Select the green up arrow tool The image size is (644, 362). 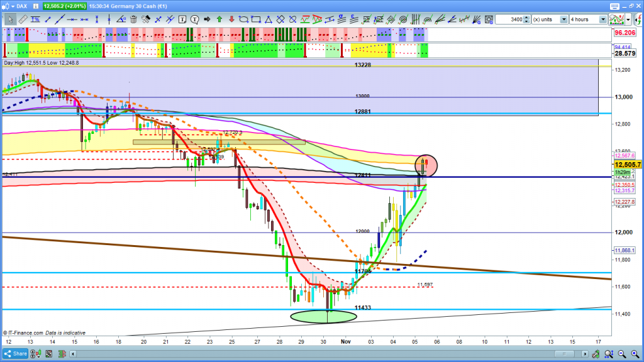(x=219, y=19)
